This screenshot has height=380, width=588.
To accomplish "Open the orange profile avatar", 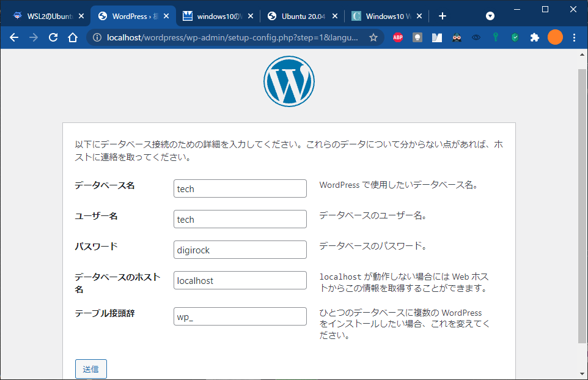I will (x=555, y=37).
